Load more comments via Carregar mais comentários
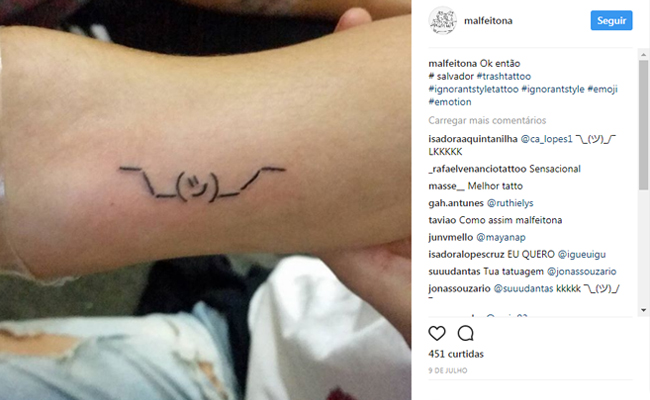 pyautogui.click(x=487, y=120)
